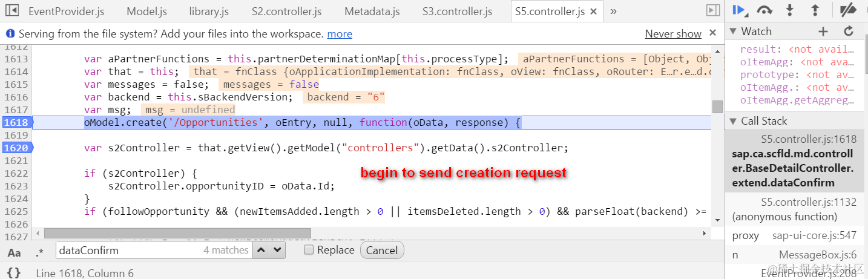
Task: Set breakpoint at line number 1622
Action: click(16, 173)
